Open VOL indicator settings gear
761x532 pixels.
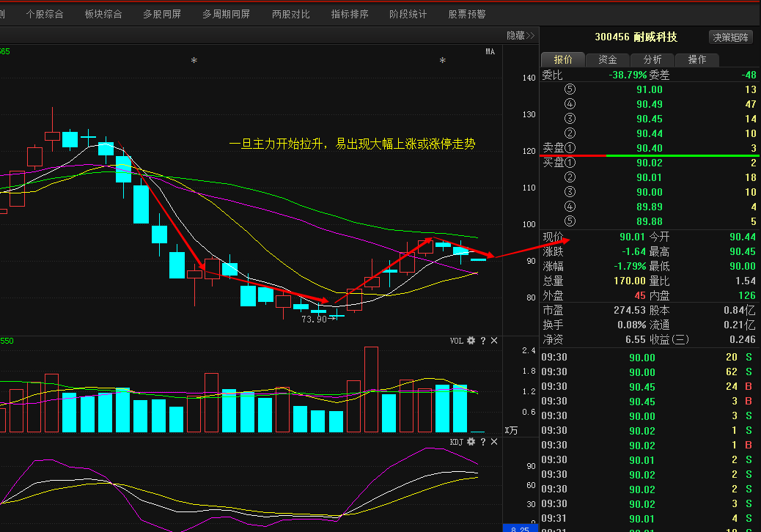pos(471,341)
